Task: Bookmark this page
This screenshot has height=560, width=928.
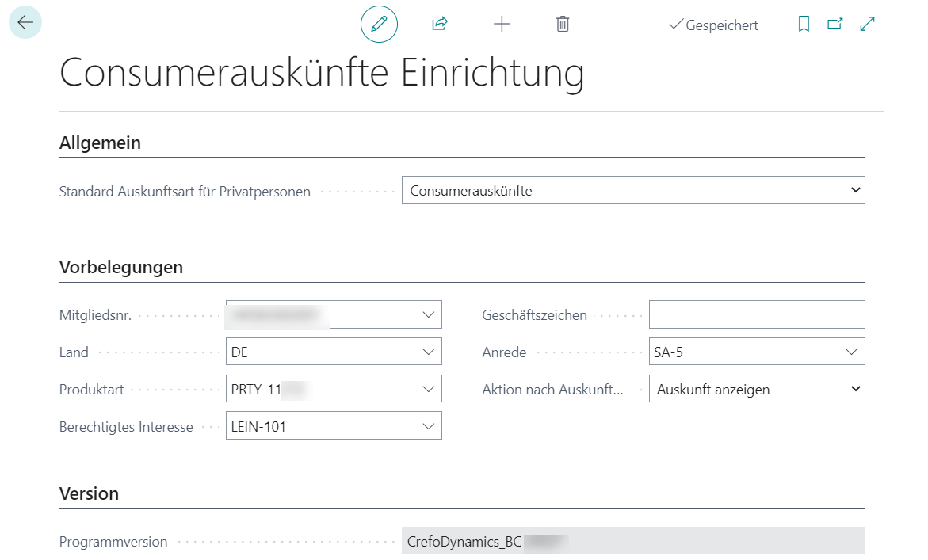Action: pyautogui.click(x=803, y=24)
